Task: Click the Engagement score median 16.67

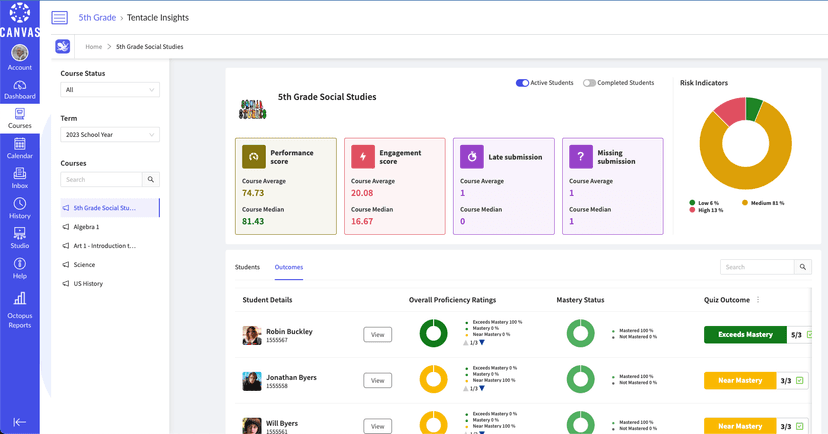Action: 362,221
